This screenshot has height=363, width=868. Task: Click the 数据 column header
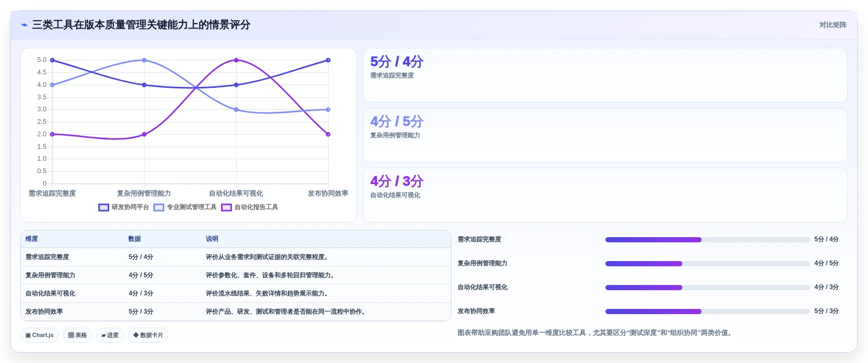(135, 239)
